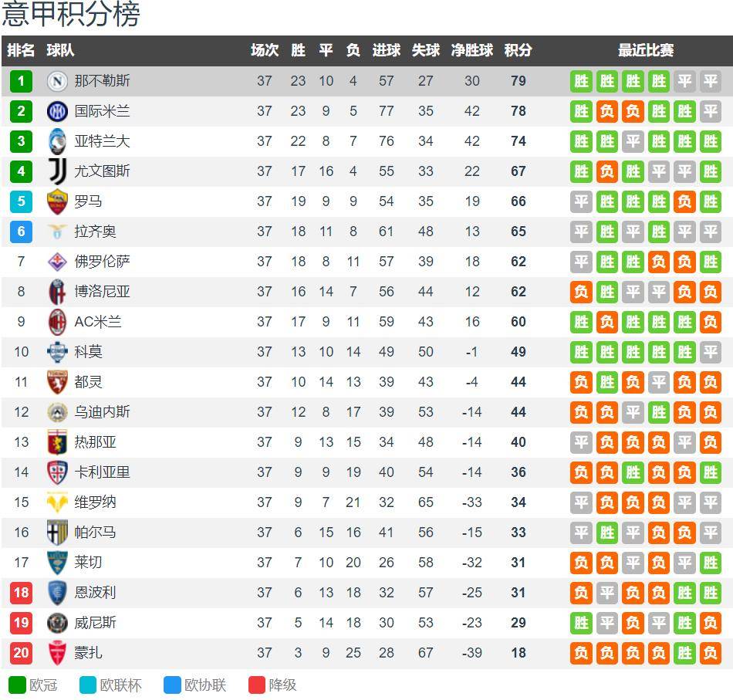The height and width of the screenshot is (700, 733).
Task: Click Napoli's first 胜 recent-match badge
Action: (581, 81)
